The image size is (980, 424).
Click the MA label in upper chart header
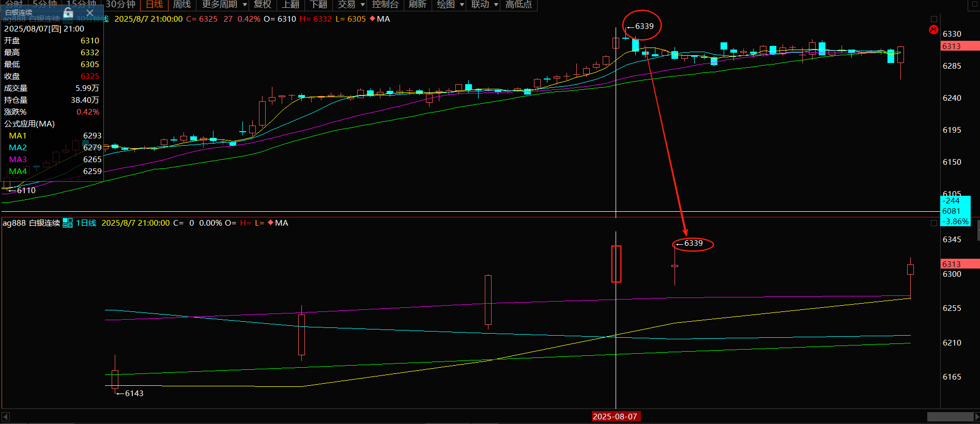(384, 19)
